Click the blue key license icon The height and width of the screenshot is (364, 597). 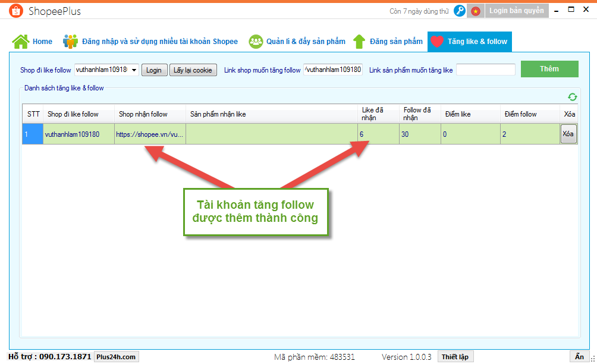click(460, 11)
